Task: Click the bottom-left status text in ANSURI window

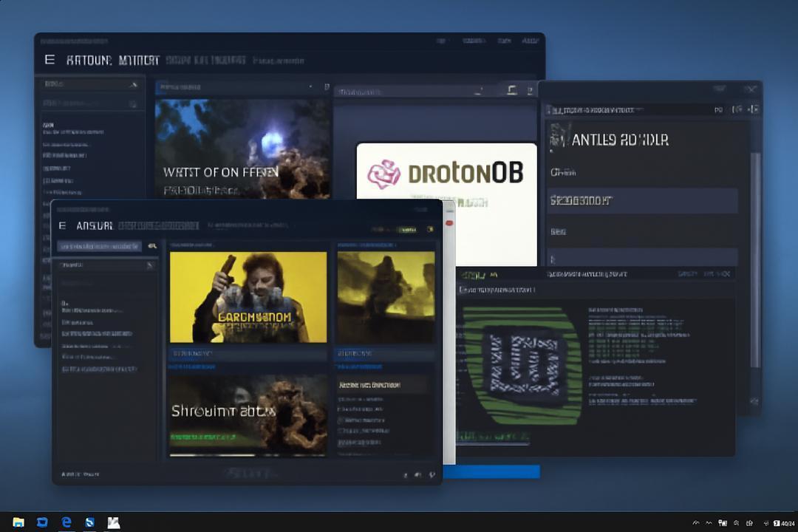Action: pos(80,474)
